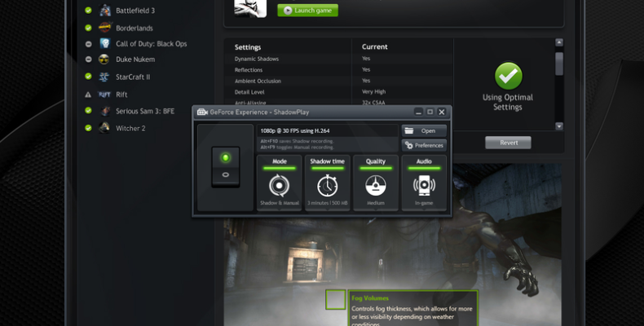Viewport: 644px width, 326px height.
Task: Click settings list scroll up arrow
Action: 559,42
